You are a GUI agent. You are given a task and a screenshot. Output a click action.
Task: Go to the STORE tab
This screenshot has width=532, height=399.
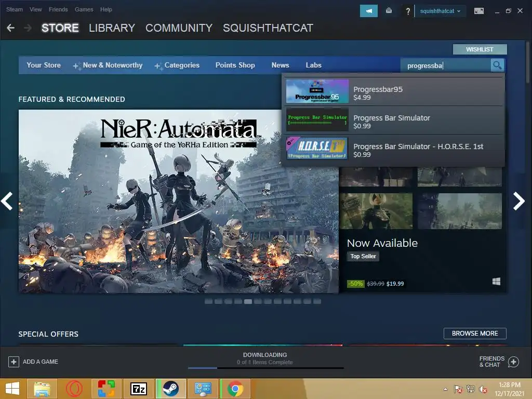[x=60, y=28]
